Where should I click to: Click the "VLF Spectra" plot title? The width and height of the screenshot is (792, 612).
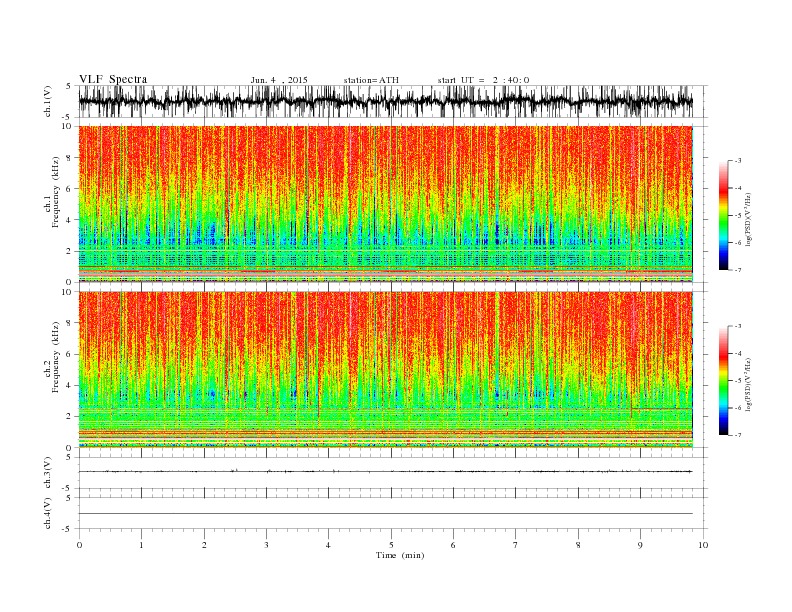[x=113, y=79]
